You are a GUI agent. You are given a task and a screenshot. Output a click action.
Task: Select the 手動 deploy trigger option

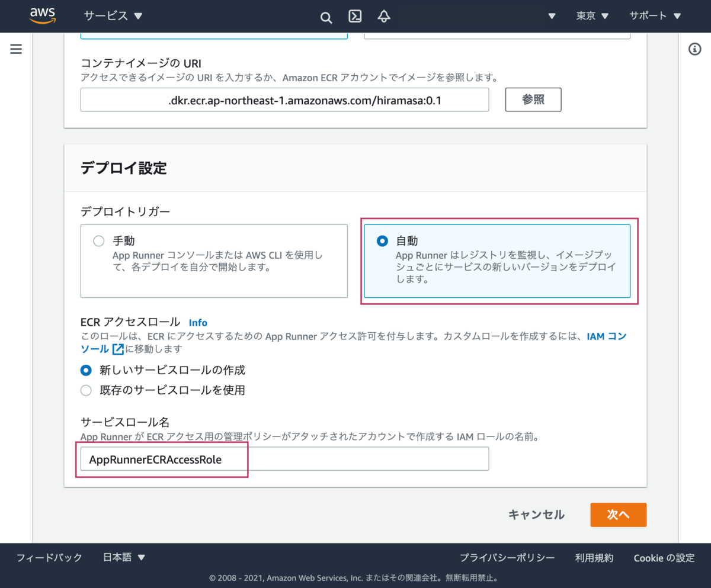[214, 261]
